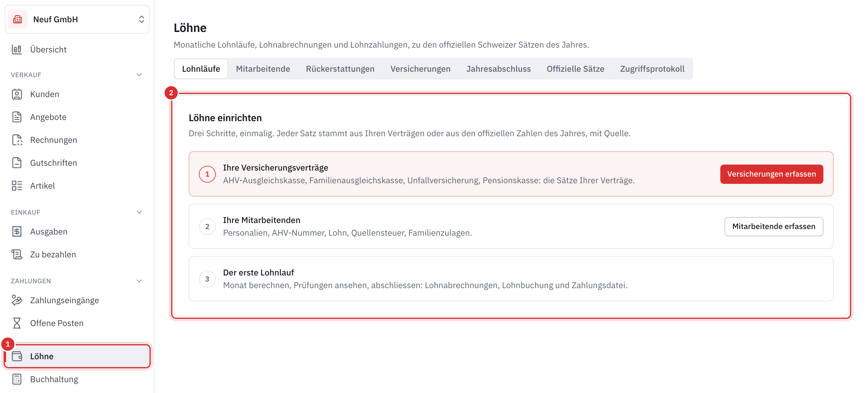
Task: Click 'Ihre Mitarbeitenden' step title
Action: point(262,220)
